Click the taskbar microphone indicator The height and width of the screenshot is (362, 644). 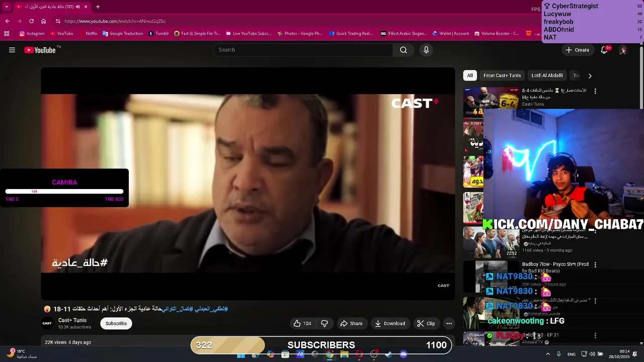coord(558,354)
